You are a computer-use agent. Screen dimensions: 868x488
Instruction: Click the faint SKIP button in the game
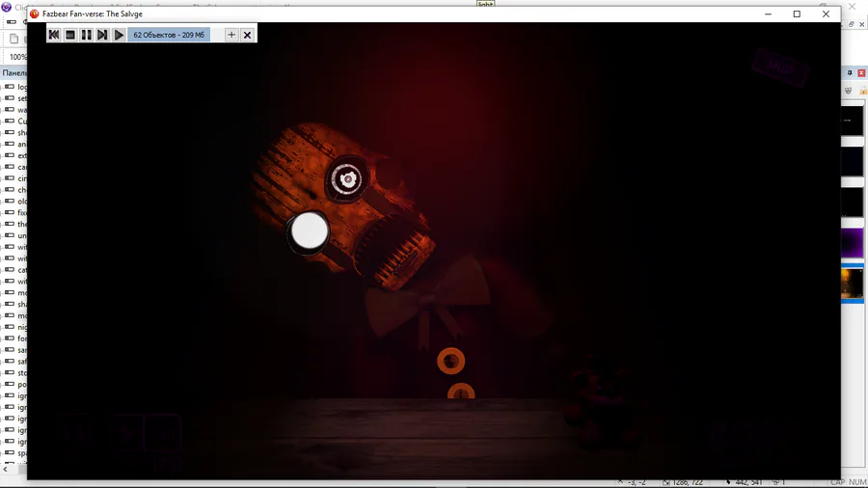tap(781, 67)
